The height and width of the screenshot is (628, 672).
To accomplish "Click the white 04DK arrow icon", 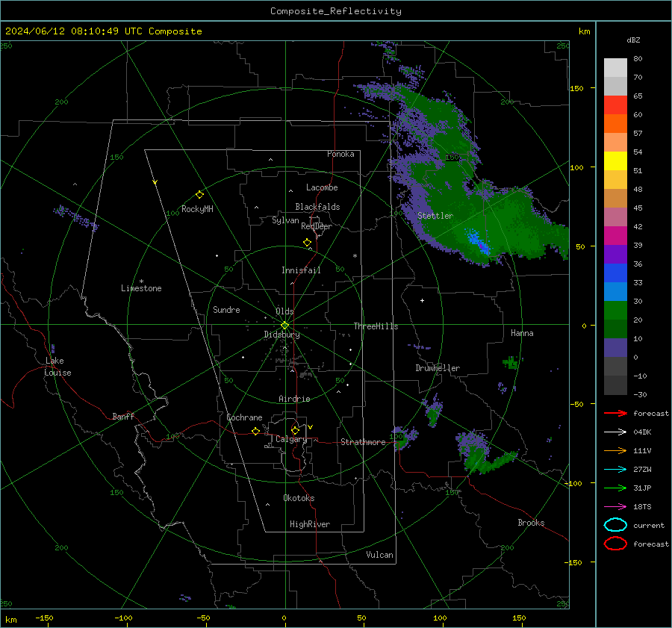I will 615,432.
